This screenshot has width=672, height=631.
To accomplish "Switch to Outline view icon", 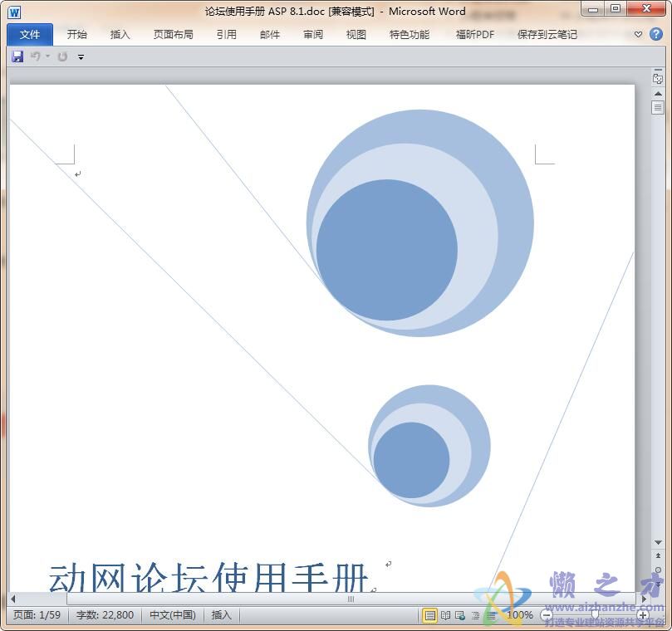I will pos(475,615).
